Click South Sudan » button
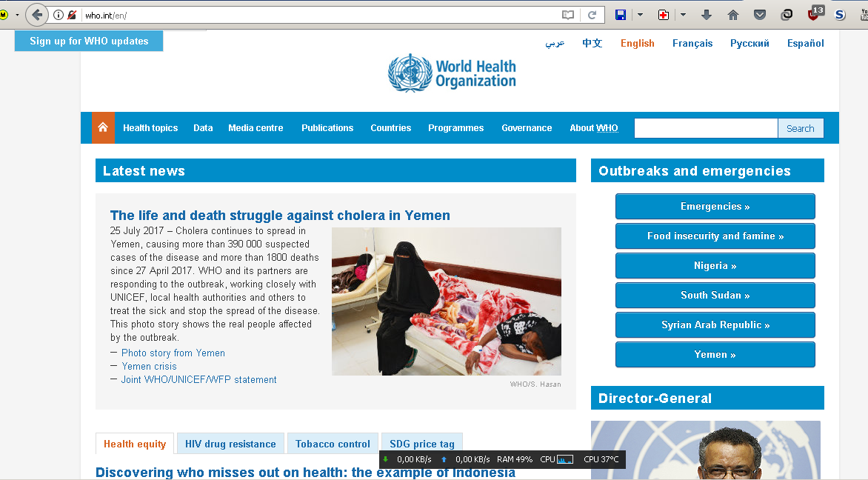This screenshot has width=868, height=480. pyautogui.click(x=715, y=295)
